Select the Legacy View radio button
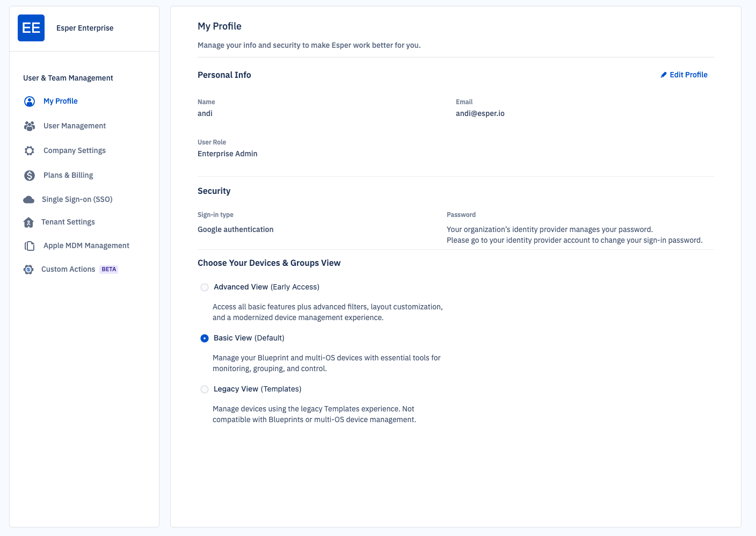756x536 pixels. (x=205, y=389)
